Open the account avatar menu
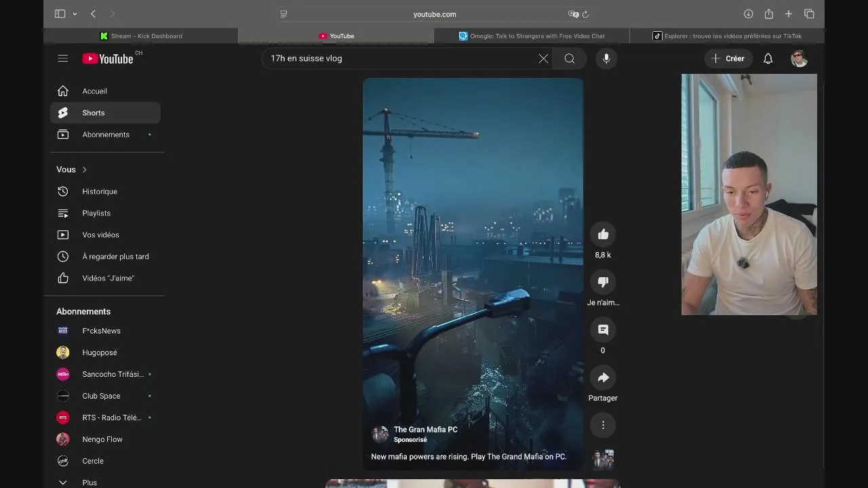 click(x=799, y=58)
